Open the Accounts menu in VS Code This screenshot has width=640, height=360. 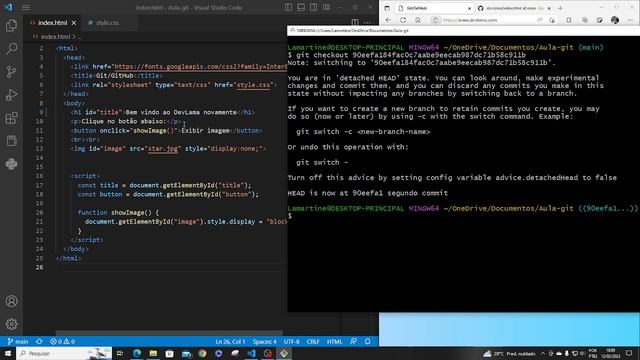(x=11, y=301)
